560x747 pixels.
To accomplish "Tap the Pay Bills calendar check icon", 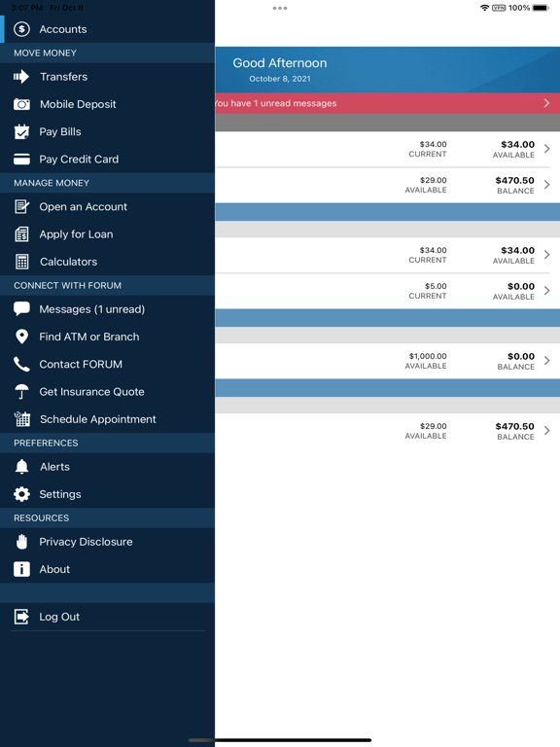I will tap(21, 132).
